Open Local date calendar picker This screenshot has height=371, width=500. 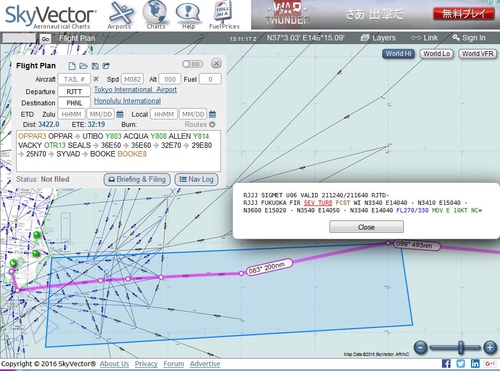(x=212, y=114)
